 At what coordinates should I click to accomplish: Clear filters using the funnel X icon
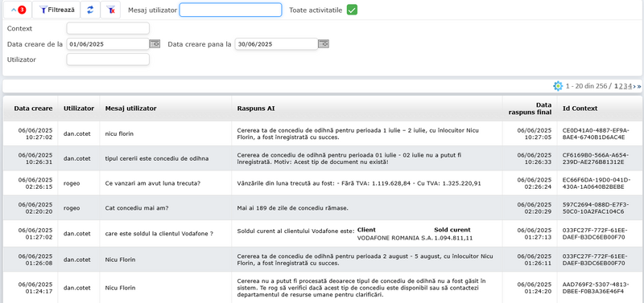[110, 10]
